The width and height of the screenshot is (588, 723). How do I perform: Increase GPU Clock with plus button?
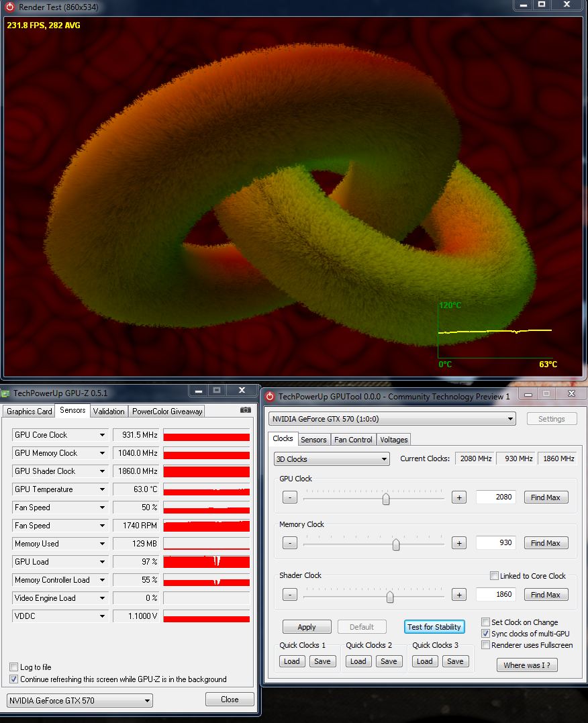pyautogui.click(x=459, y=497)
